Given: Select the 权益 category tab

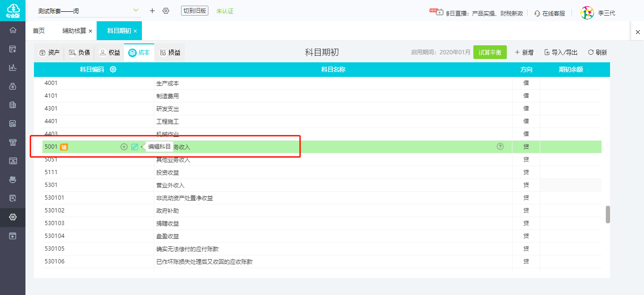Looking at the screenshot, I should 109,52.
